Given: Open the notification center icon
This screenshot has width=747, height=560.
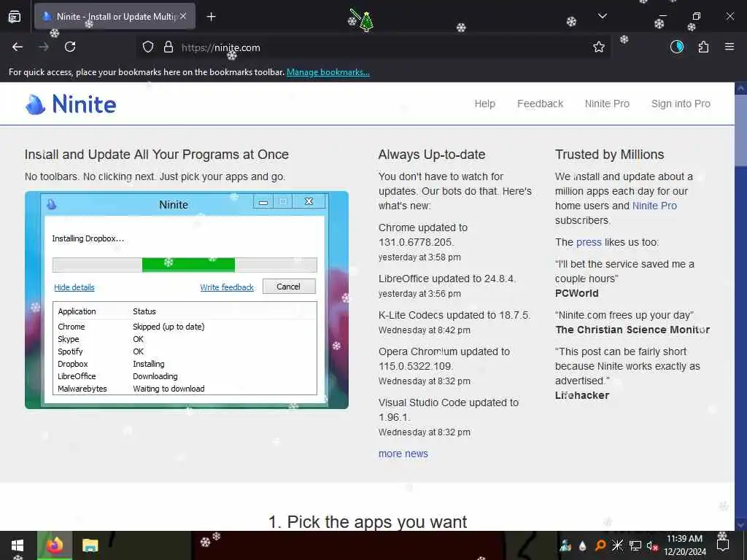Looking at the screenshot, I should point(723,545).
